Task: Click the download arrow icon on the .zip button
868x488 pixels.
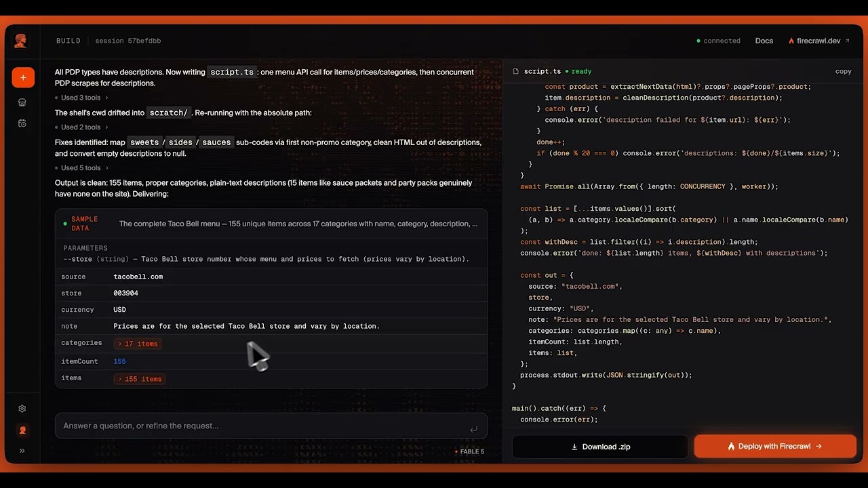Action: (x=574, y=447)
